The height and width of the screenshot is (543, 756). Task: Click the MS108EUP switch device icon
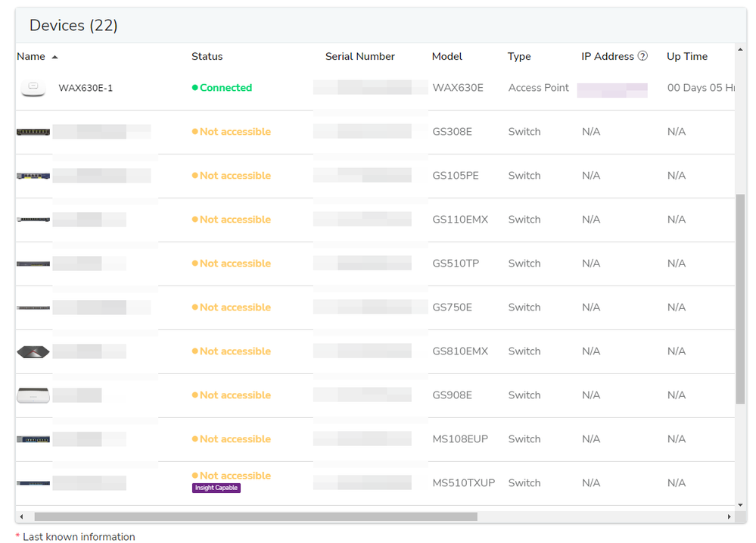point(33,439)
